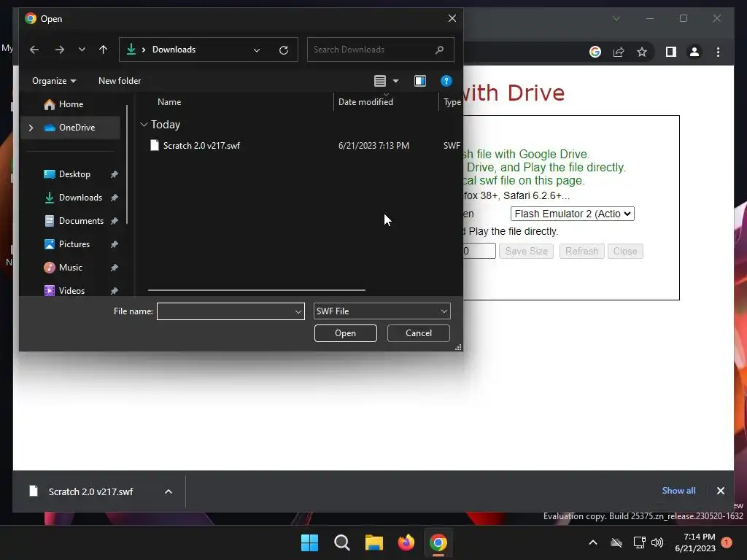
Task: Open volume control in system tray
Action: [657, 542]
